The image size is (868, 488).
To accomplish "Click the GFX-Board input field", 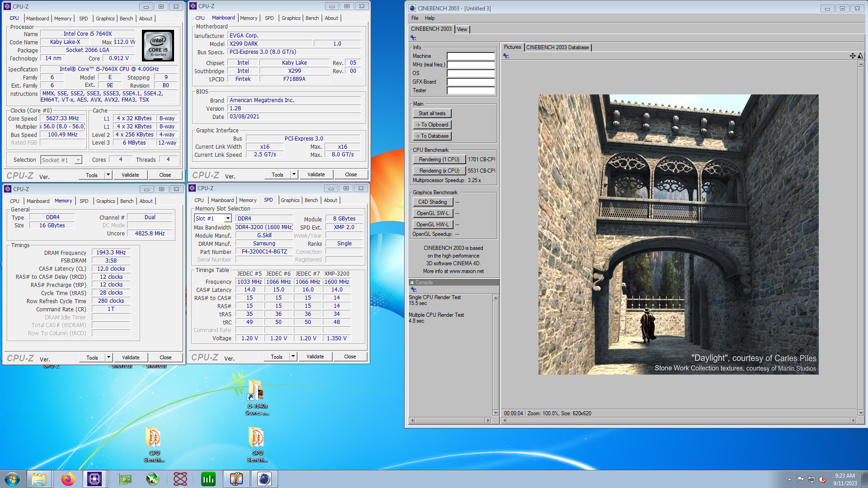I will tap(471, 82).
